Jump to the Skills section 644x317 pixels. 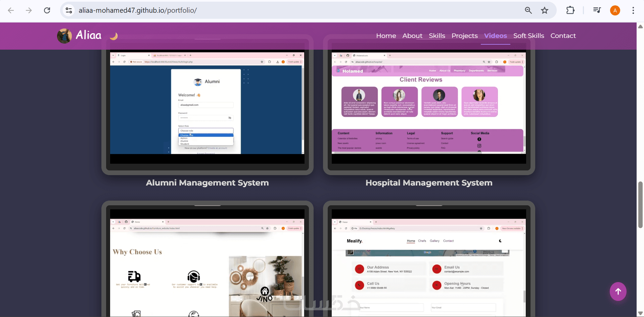tap(437, 36)
